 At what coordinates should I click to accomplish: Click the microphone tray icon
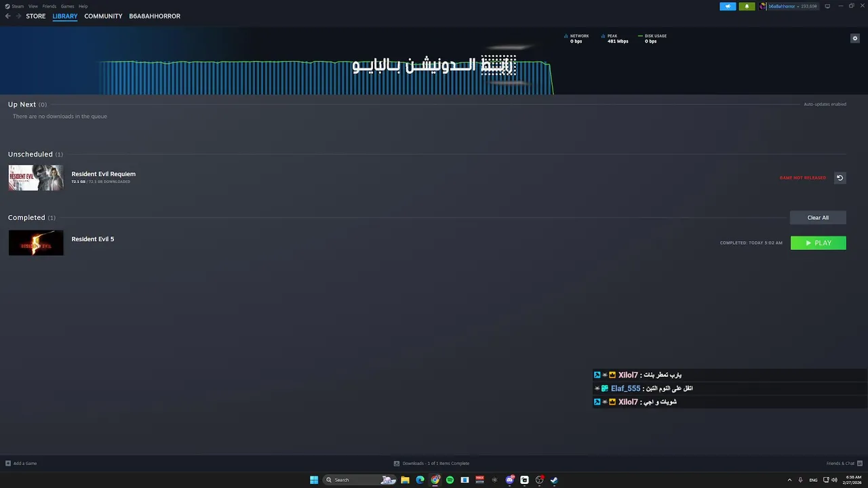click(x=801, y=480)
